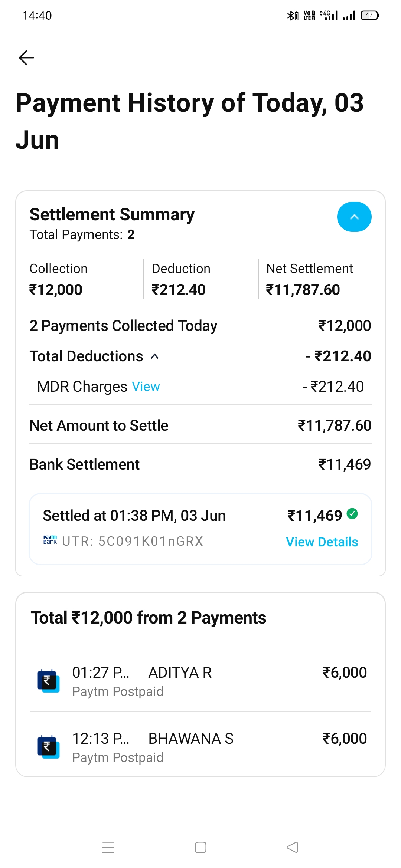
Task: Tap the Bank Settlement row
Action: coord(200,464)
